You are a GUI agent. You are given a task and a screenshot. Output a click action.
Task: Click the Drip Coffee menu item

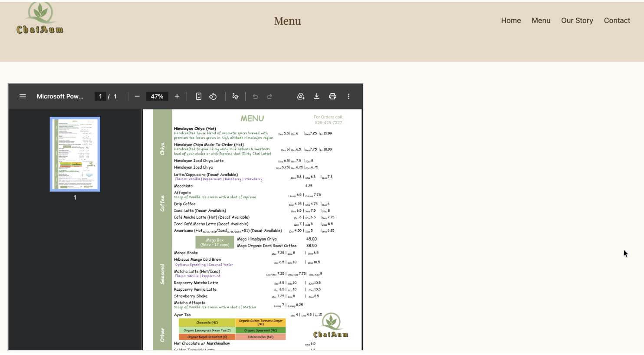coord(185,204)
